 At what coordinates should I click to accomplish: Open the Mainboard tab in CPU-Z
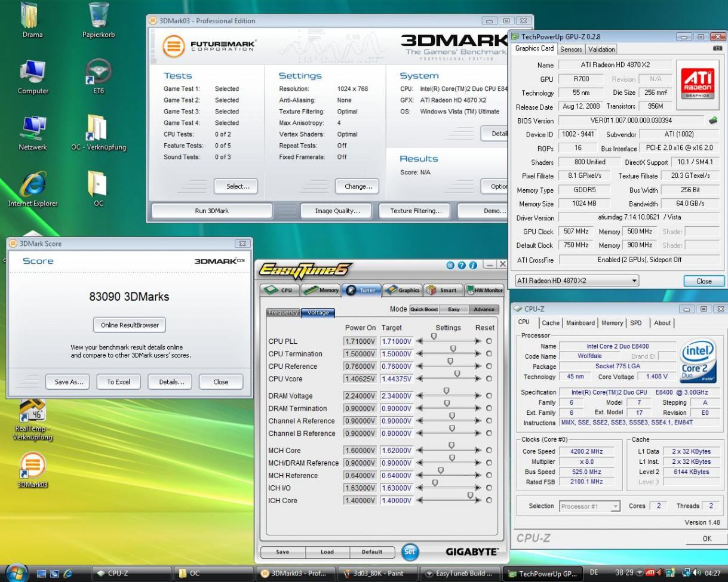(580, 322)
